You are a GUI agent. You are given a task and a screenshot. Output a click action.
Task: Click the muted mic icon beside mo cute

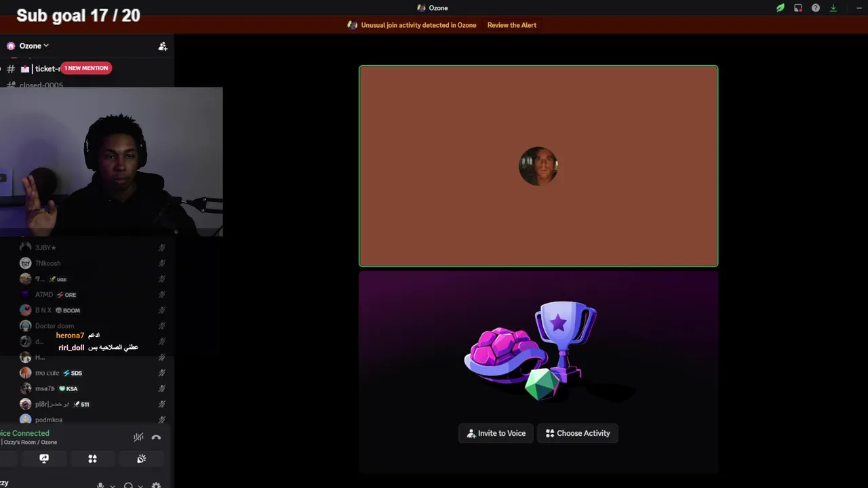[161, 373]
